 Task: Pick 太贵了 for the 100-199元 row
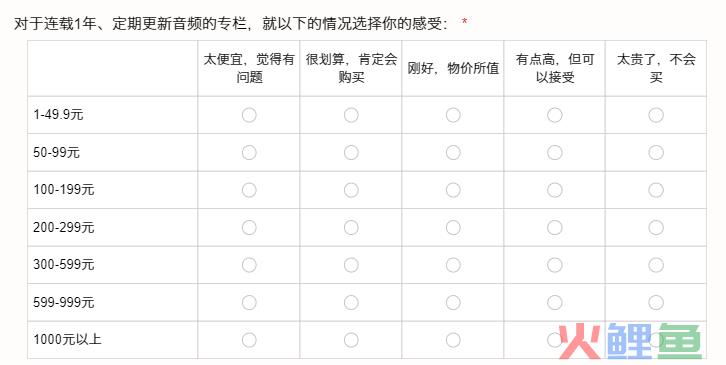[656, 190]
